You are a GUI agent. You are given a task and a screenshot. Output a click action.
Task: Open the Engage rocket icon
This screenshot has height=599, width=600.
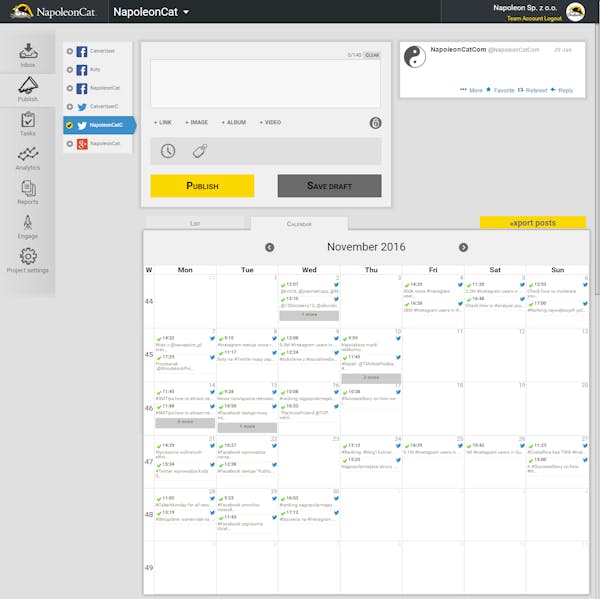point(28,222)
